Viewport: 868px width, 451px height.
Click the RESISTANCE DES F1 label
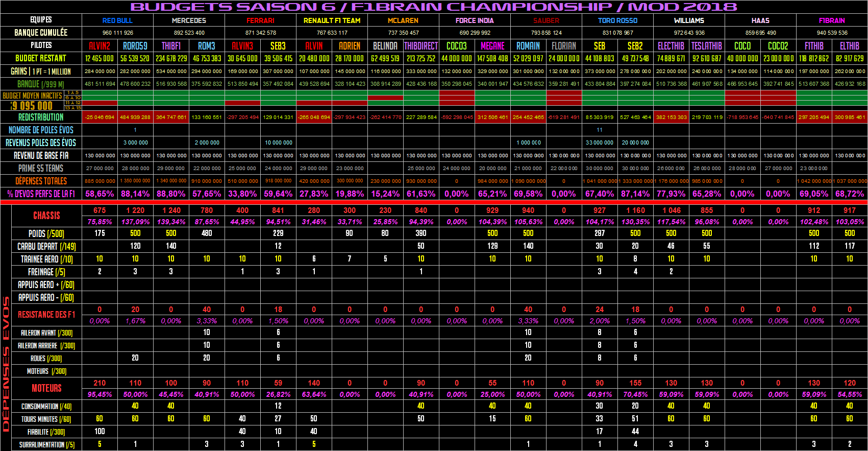(x=46, y=315)
